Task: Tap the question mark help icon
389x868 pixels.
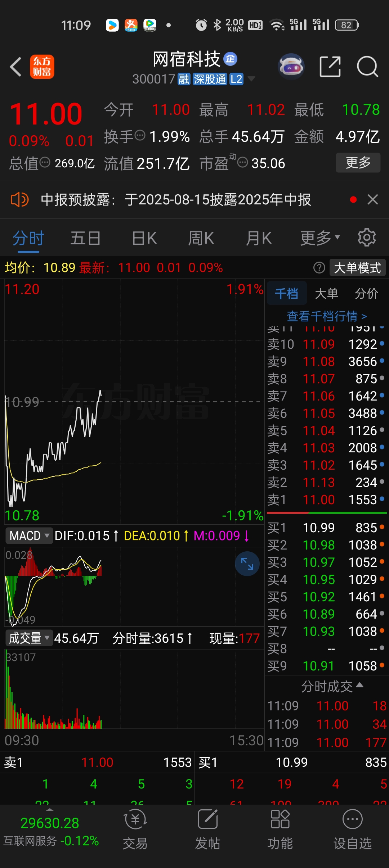Action: [x=319, y=268]
